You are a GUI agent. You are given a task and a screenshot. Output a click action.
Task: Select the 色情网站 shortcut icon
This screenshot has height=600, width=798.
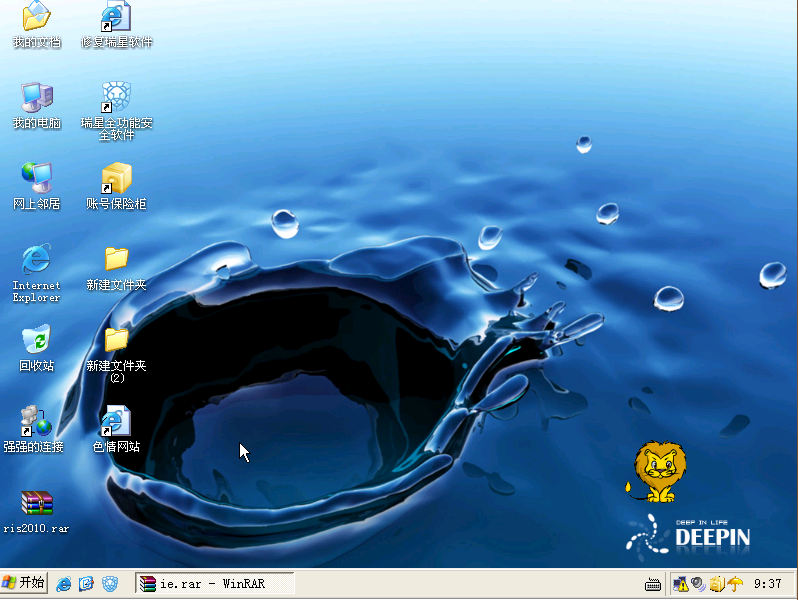click(116, 428)
